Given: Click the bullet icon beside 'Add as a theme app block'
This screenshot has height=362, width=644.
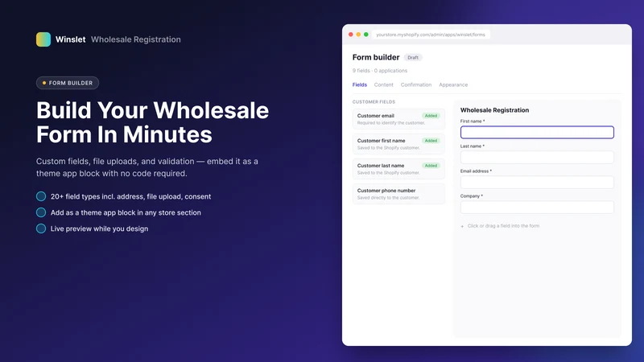Looking at the screenshot, I should [x=41, y=212].
